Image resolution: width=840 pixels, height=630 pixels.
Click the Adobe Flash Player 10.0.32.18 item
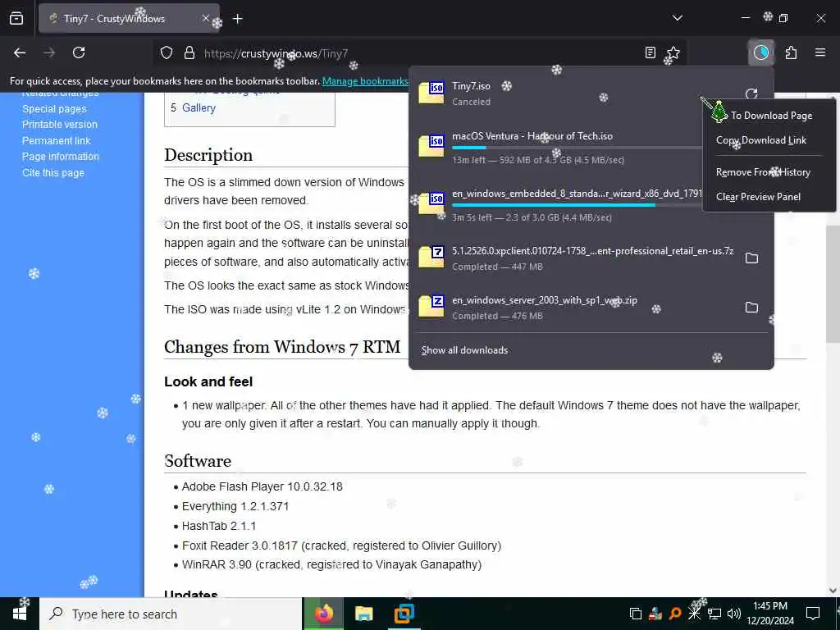click(x=262, y=486)
